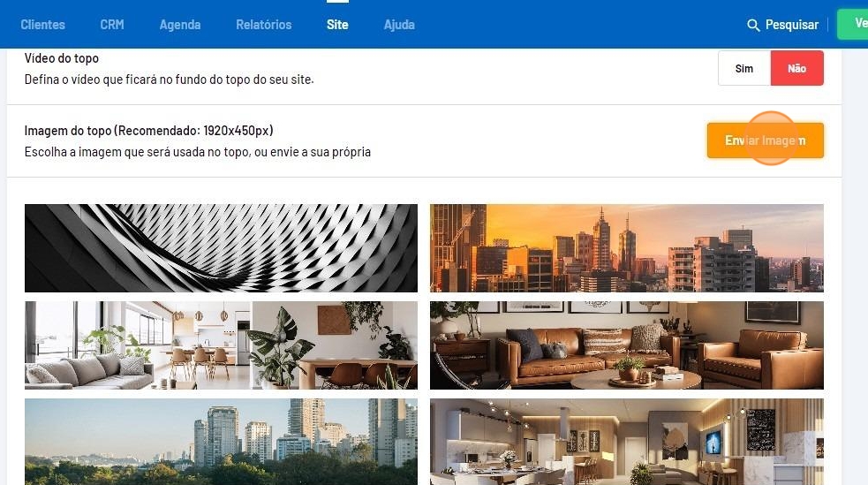Click the search magnifier icon
Image resolution: width=868 pixels, height=485 pixels.
pos(753,25)
